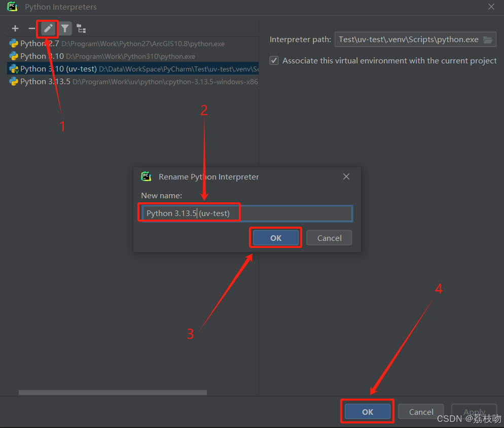
Task: Remove selected interpreter with the minus icon
Action: [x=31, y=28]
